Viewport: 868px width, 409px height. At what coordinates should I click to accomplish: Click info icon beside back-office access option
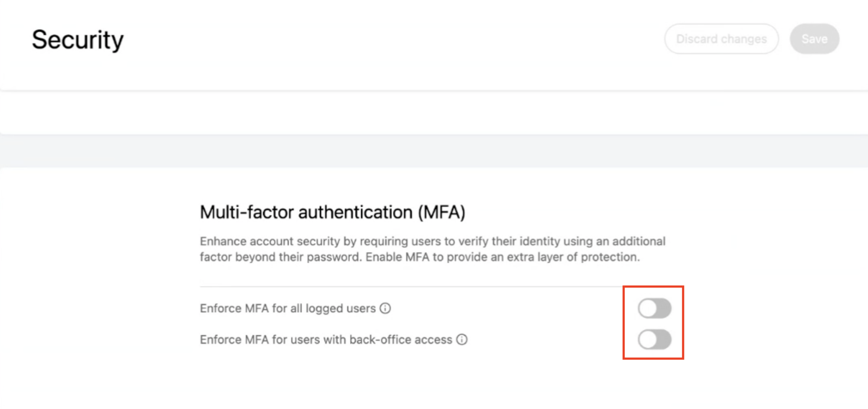point(462,340)
